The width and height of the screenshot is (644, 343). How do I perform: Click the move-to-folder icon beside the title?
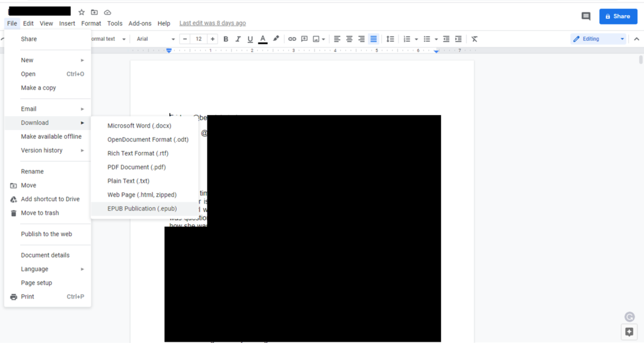(x=94, y=13)
